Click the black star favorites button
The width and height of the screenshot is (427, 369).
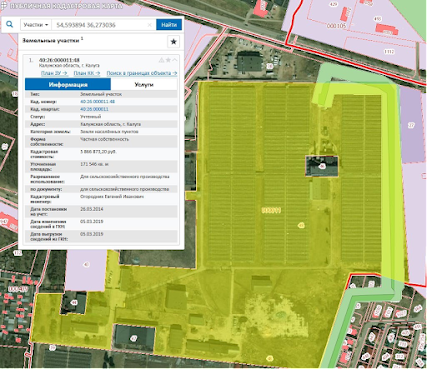[173, 42]
